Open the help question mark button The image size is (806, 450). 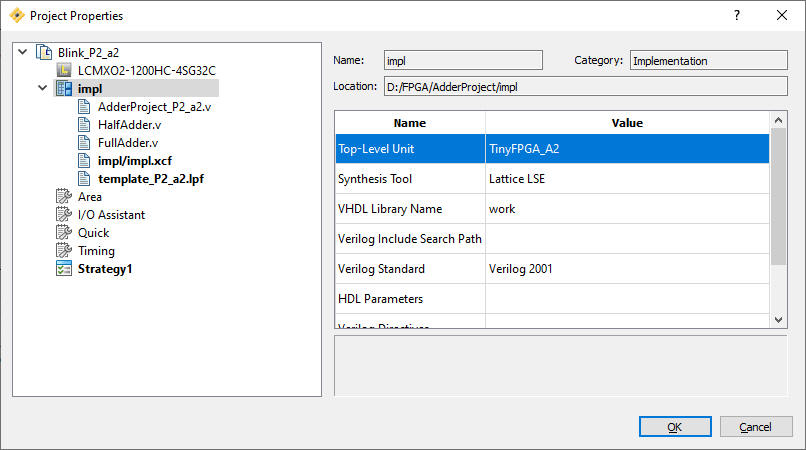click(737, 15)
